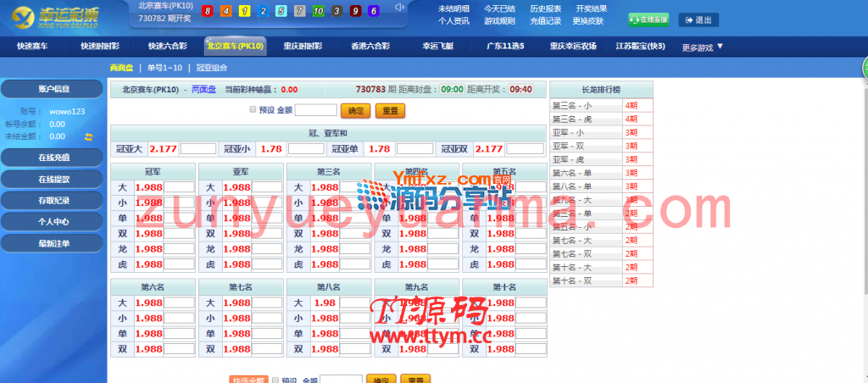Click 第十名 - 双 in 长龙排行榜
The height and width of the screenshot is (383, 868).
click(572, 281)
